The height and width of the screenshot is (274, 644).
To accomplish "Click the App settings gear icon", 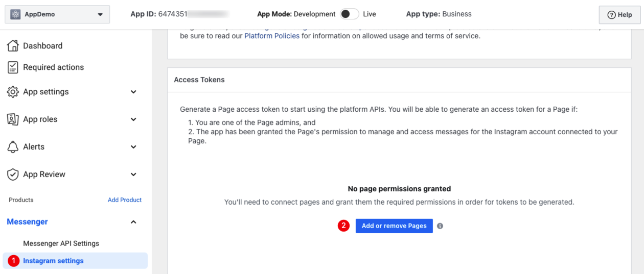I will (x=13, y=92).
